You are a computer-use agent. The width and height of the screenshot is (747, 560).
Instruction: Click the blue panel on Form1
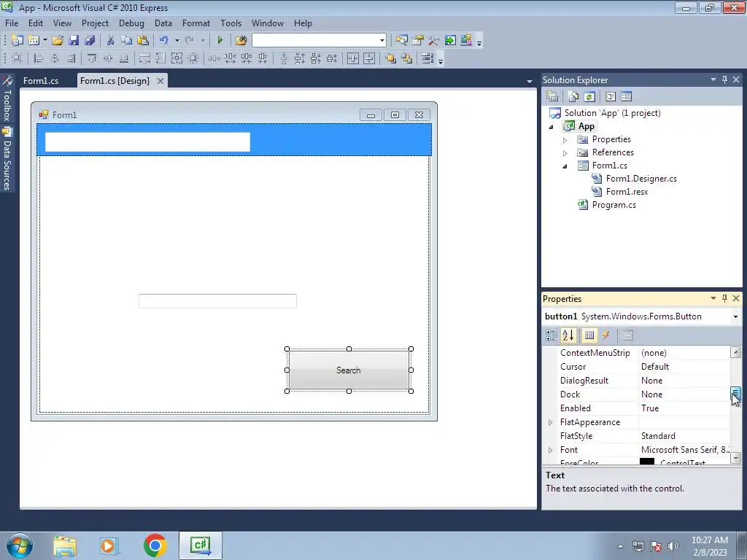[340, 140]
